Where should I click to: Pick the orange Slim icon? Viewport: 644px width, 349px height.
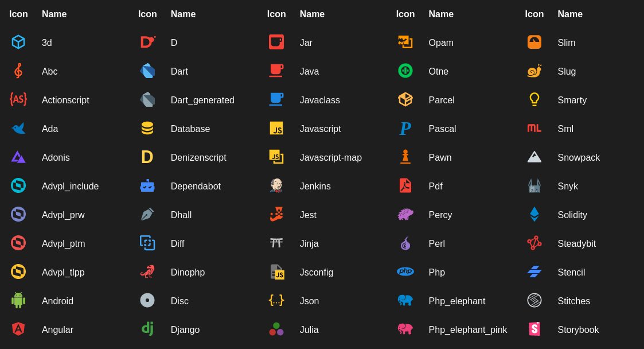coord(534,42)
